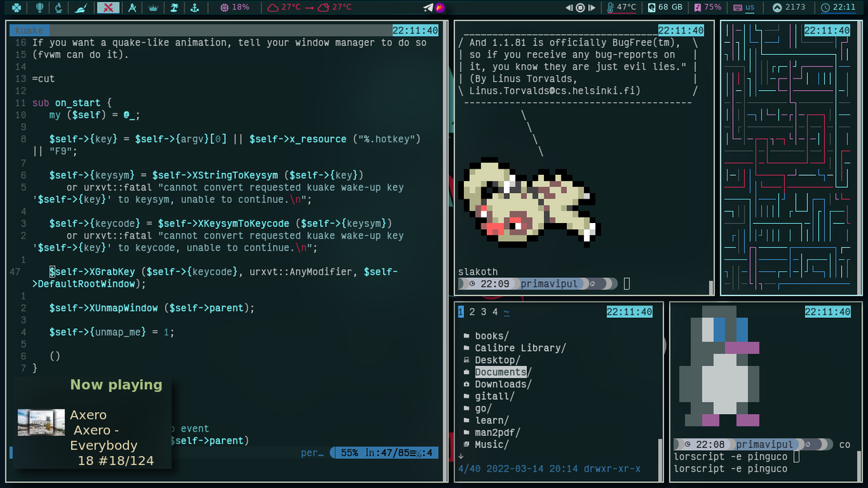868x488 pixels.
Task: Select the clover workspace icon
Action: click(16, 7)
